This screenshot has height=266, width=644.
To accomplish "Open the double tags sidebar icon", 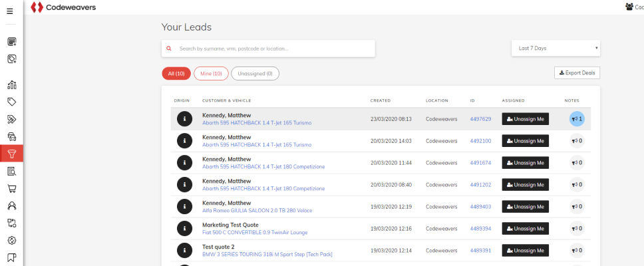I will pyautogui.click(x=12, y=120).
